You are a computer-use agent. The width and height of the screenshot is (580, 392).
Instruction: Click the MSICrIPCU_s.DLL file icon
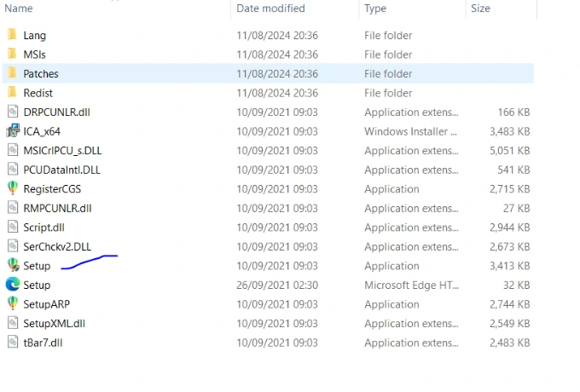(13, 150)
